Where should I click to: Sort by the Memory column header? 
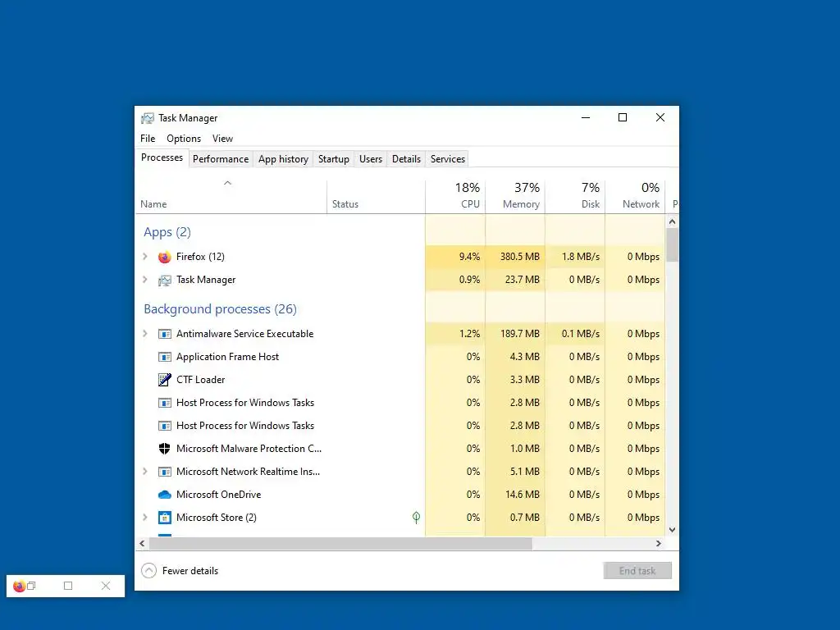coord(515,196)
